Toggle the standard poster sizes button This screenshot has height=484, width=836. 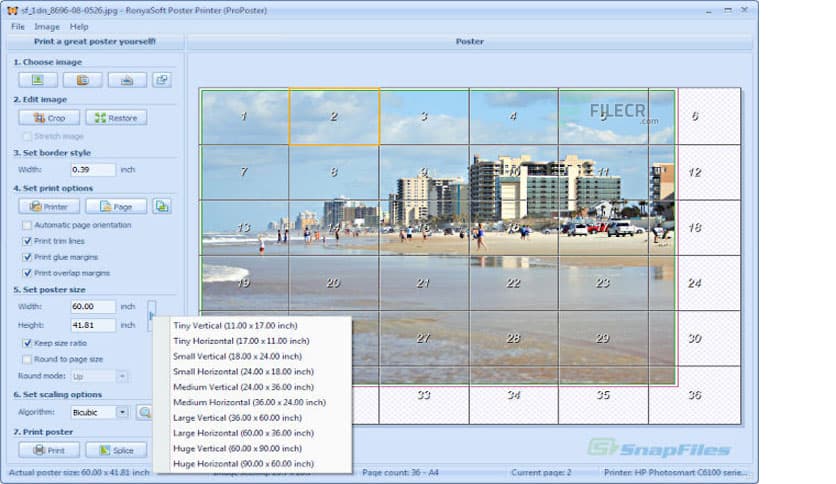point(151,316)
